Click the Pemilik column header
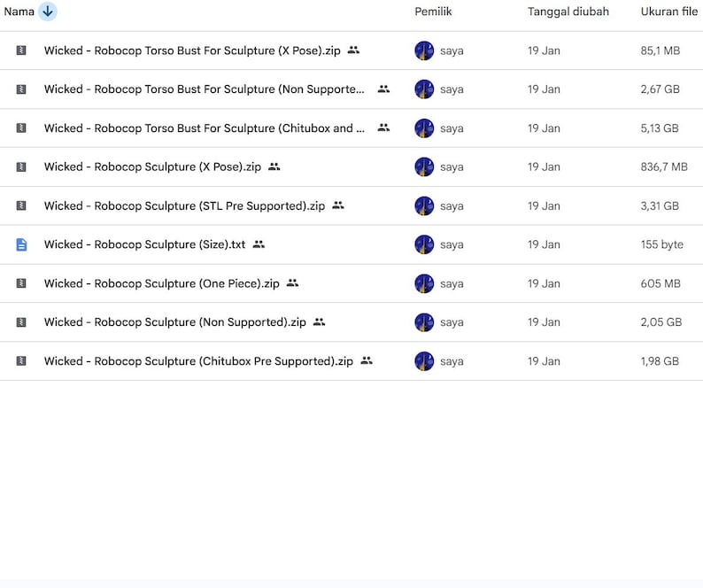 coord(433,12)
